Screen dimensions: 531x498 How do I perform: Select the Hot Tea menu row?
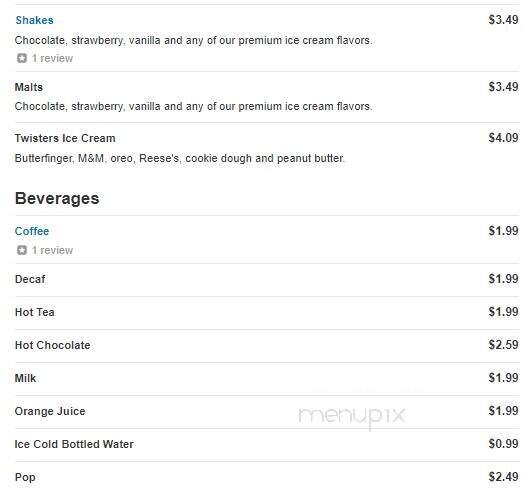point(267,312)
